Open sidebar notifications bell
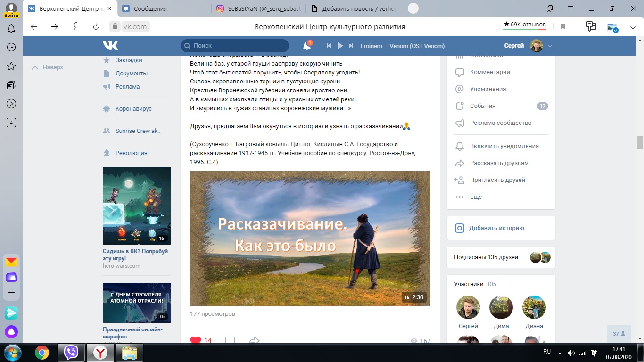Image resolution: width=644 pixels, height=362 pixels. [11, 29]
